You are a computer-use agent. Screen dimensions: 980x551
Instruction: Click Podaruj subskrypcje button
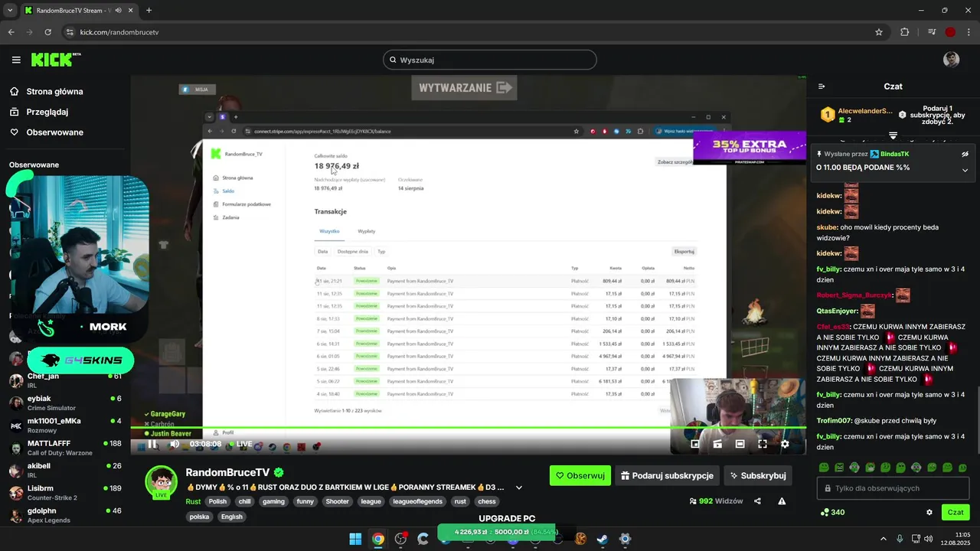667,475
